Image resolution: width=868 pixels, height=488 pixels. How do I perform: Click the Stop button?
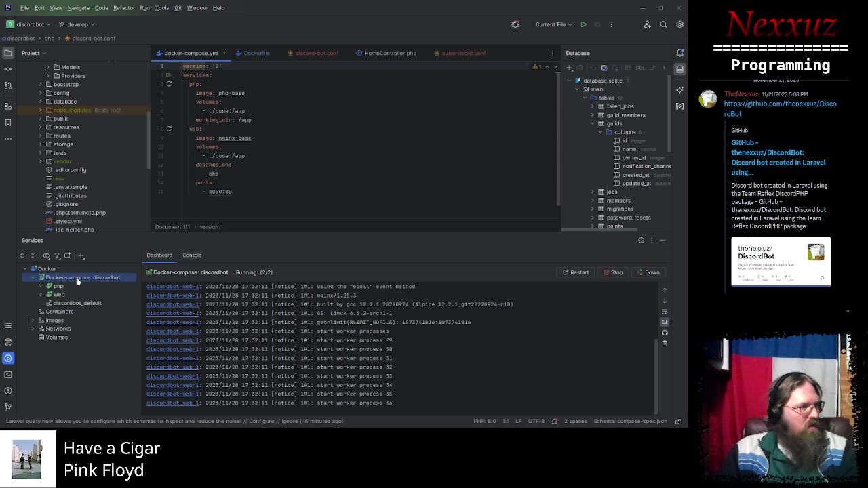(613, 272)
